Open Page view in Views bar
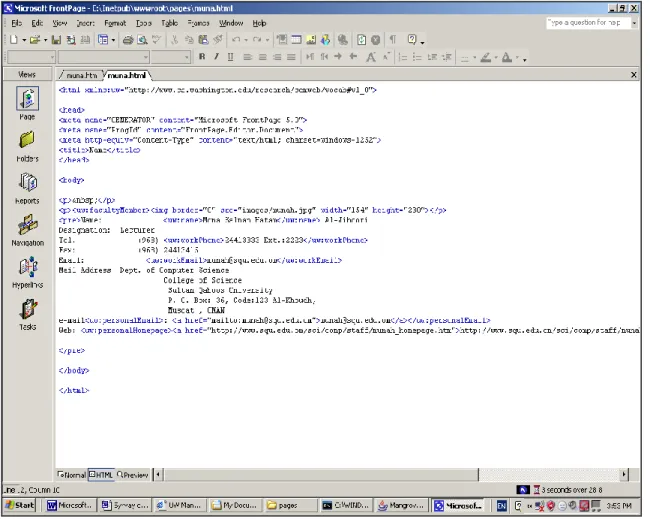The width and height of the screenshot is (650, 519). click(x=27, y=104)
